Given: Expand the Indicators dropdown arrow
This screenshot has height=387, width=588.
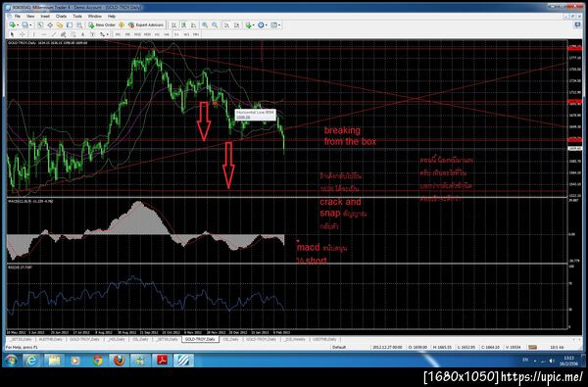Looking at the screenshot, I should pos(254,25).
